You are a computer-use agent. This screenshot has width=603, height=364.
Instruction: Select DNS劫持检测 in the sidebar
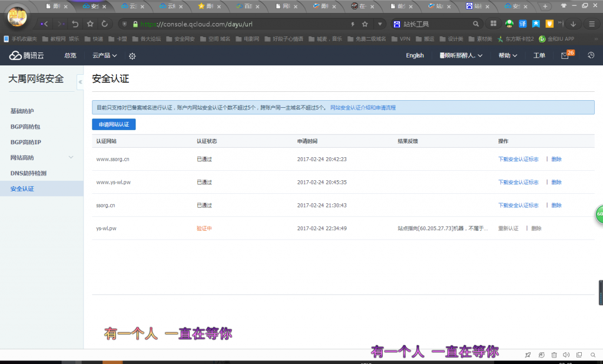28,173
